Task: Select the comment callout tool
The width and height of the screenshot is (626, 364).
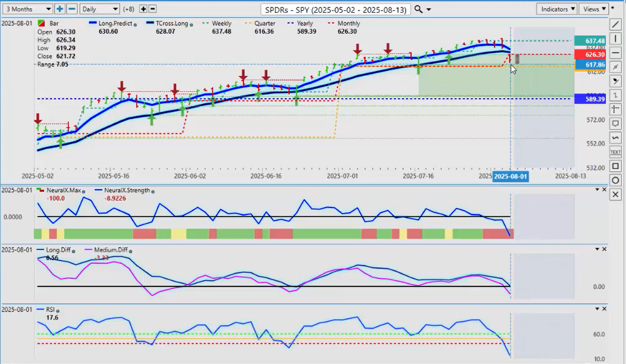Action: click(616, 124)
